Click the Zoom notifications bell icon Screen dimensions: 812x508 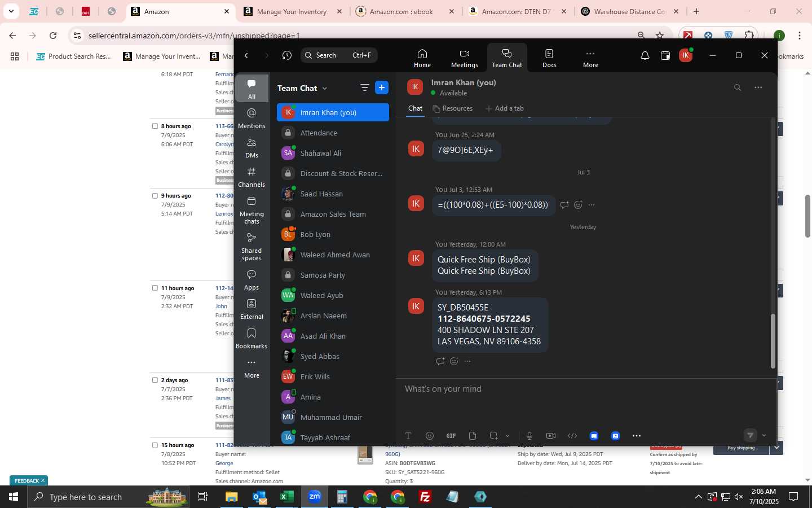(645, 55)
